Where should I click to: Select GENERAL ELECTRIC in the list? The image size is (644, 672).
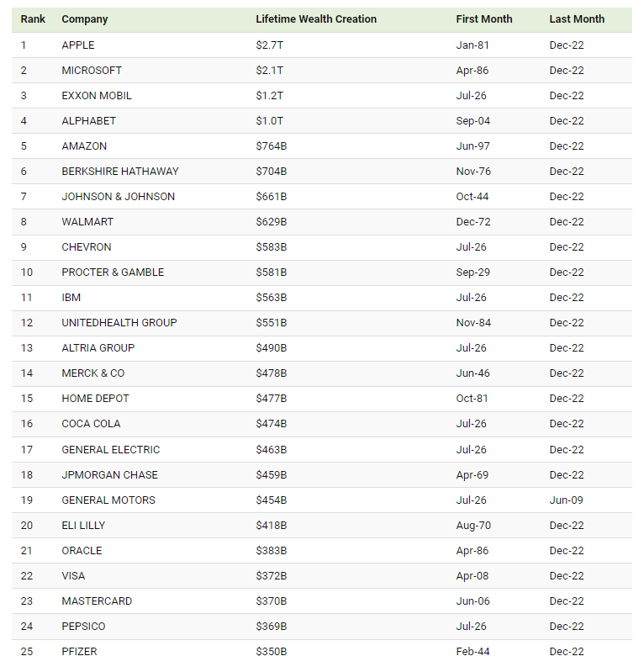(x=110, y=450)
